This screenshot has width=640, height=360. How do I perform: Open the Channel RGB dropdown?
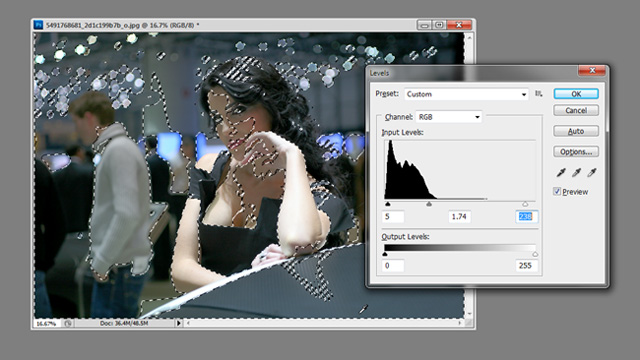449,117
